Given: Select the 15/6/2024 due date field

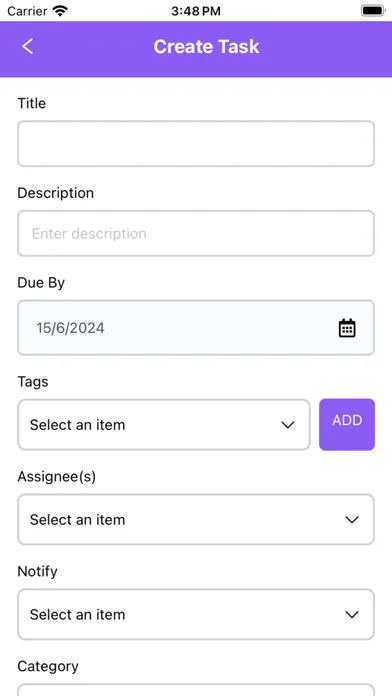Looking at the screenshot, I should [x=196, y=328].
